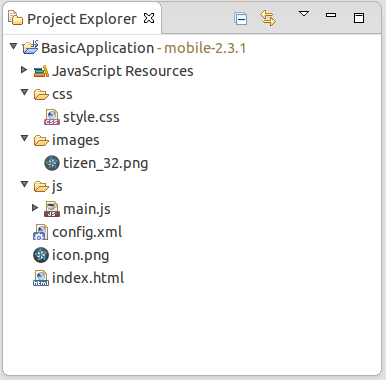Collapse the images folder
Viewport: 386px width, 380px height.
click(x=24, y=138)
